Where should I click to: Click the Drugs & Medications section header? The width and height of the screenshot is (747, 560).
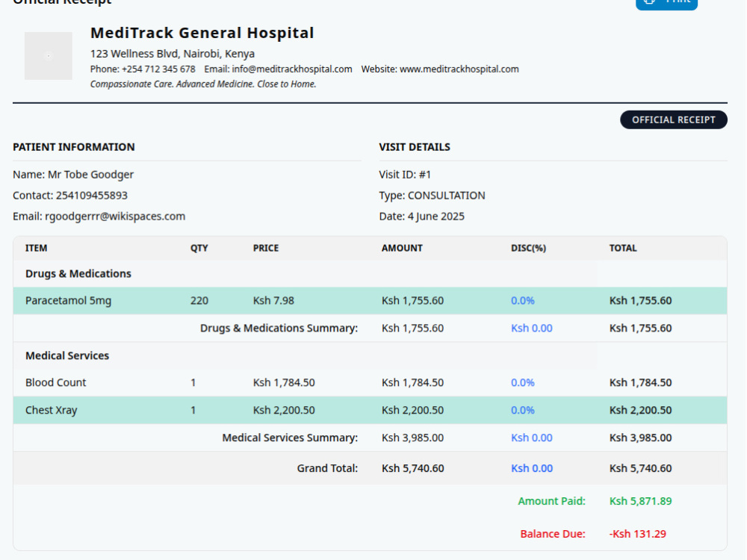[78, 274]
